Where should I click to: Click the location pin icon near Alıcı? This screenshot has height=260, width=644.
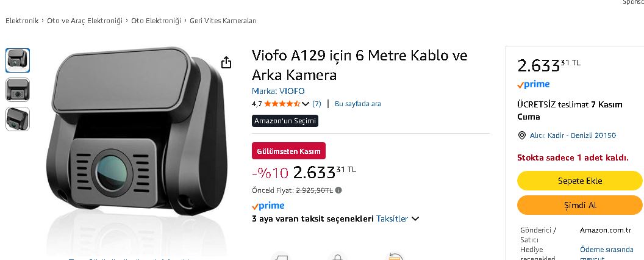tap(522, 135)
